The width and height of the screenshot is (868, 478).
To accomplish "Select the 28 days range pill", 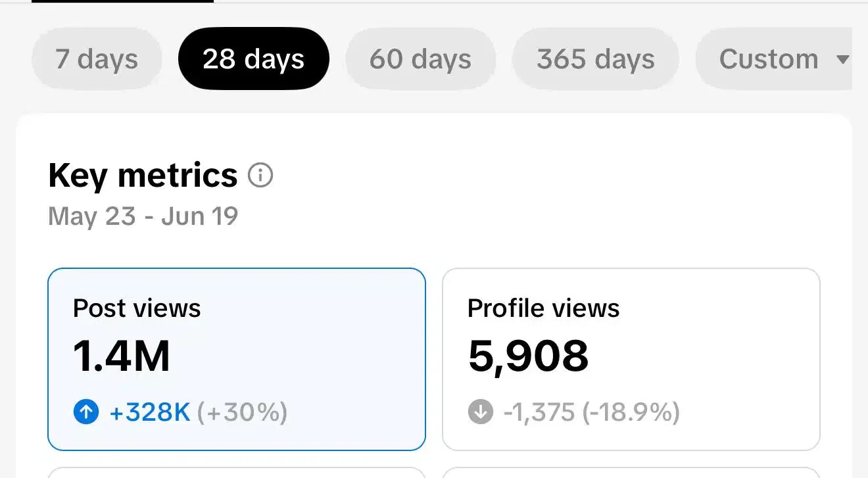I will [x=253, y=59].
